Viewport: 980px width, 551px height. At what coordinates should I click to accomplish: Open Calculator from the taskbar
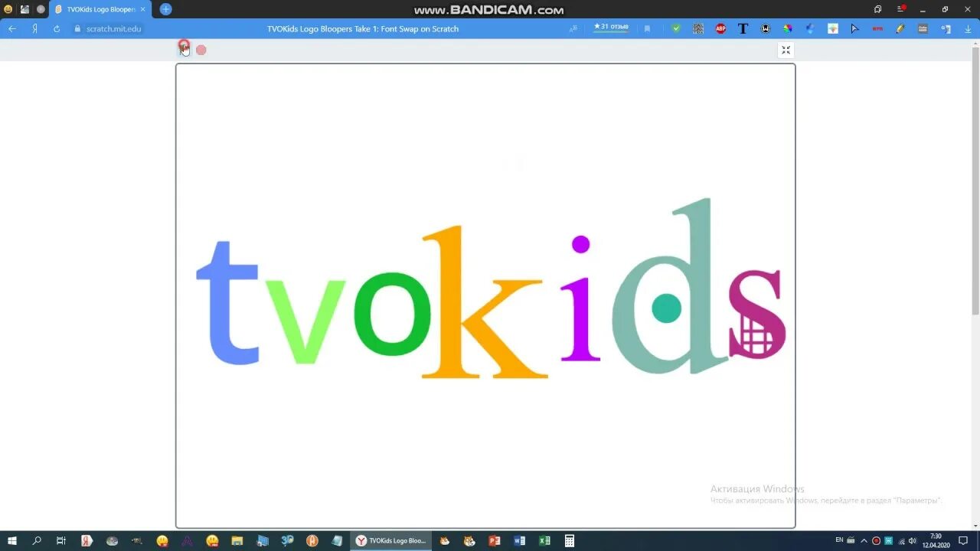pyautogui.click(x=570, y=540)
